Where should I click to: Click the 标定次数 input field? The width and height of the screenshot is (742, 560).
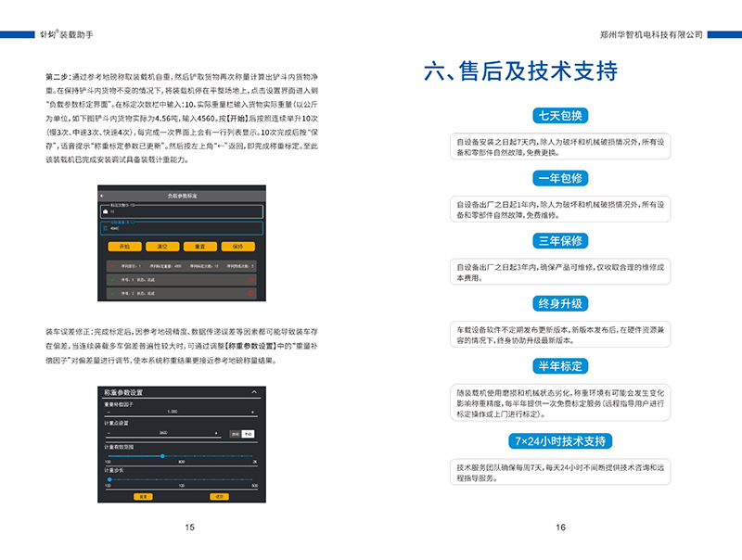tap(182, 211)
